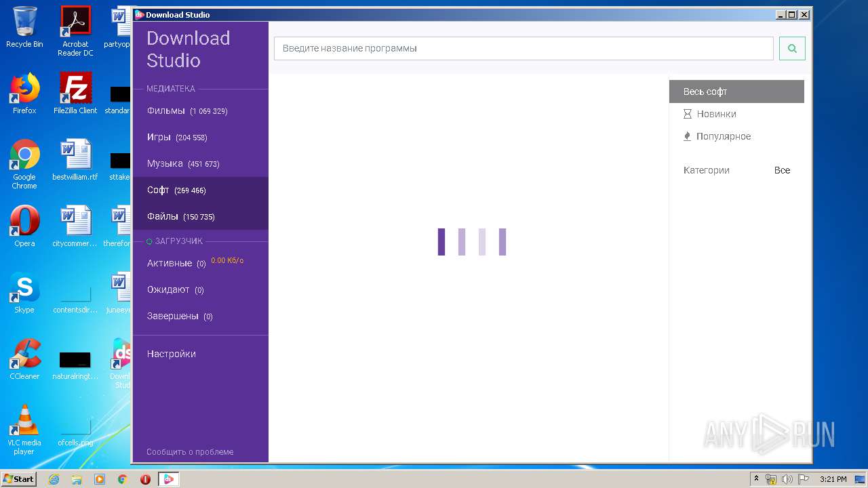
Task: Click the green status circle near ЗАГРУЗЧИК
Action: 149,241
